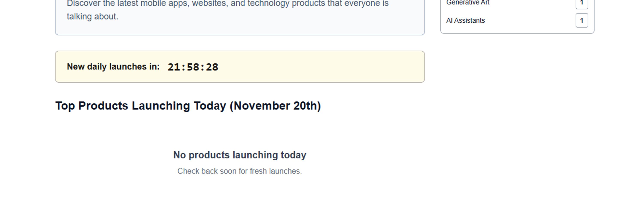Screen dimensions: 644x215
Task: Click the New daily launches banner
Action: [x=240, y=67]
